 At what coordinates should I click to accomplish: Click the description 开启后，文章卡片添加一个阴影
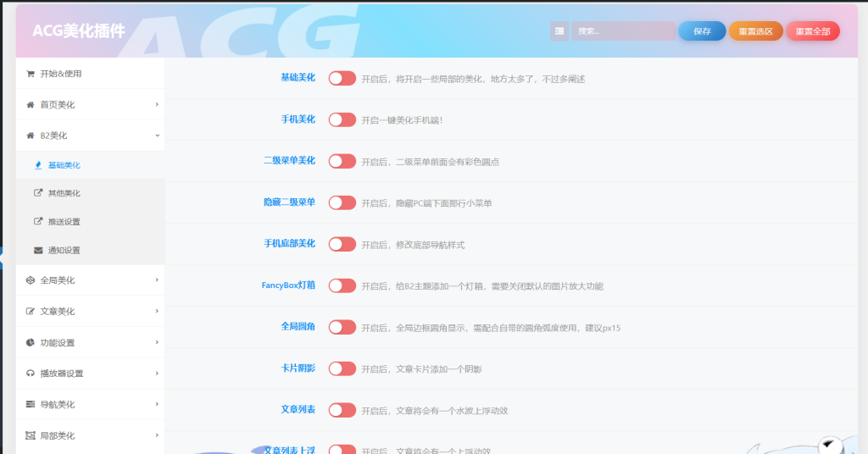(x=422, y=368)
